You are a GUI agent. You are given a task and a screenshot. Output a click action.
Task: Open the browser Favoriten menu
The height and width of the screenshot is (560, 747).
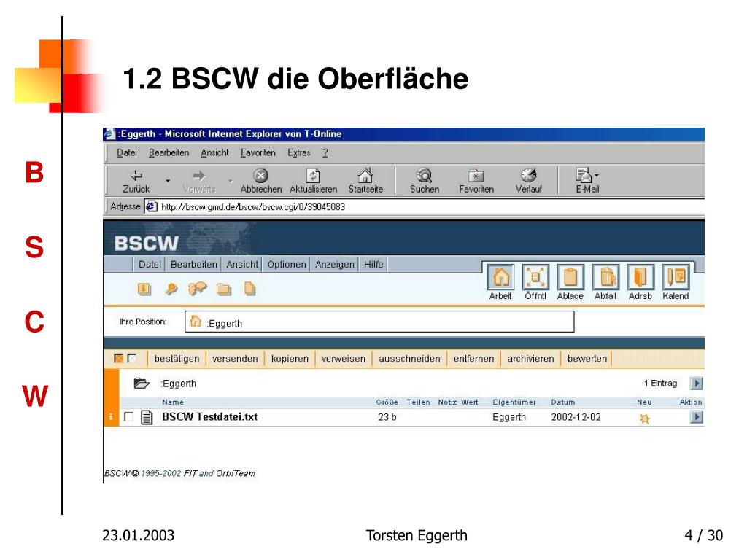[x=258, y=153]
